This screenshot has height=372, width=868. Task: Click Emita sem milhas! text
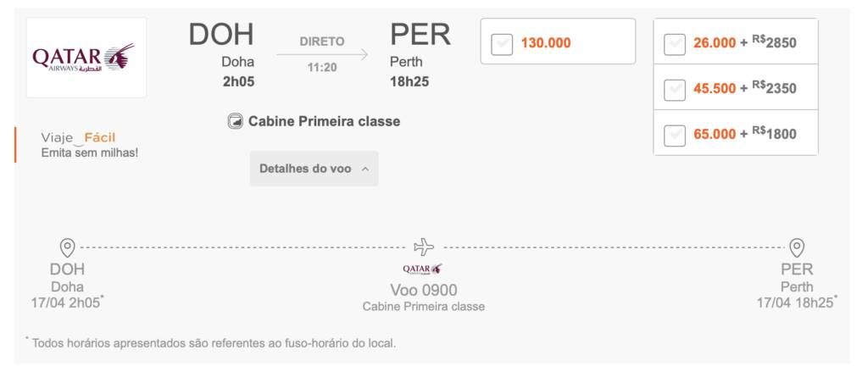click(x=90, y=153)
